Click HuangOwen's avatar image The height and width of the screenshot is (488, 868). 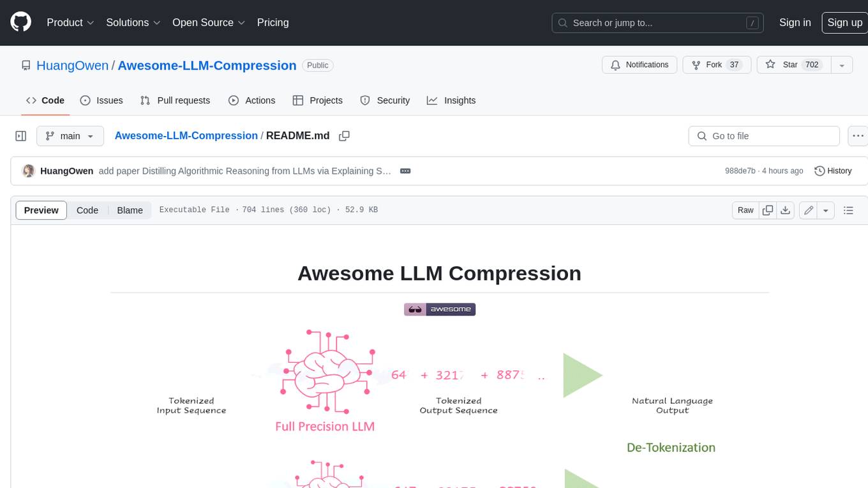coord(28,171)
